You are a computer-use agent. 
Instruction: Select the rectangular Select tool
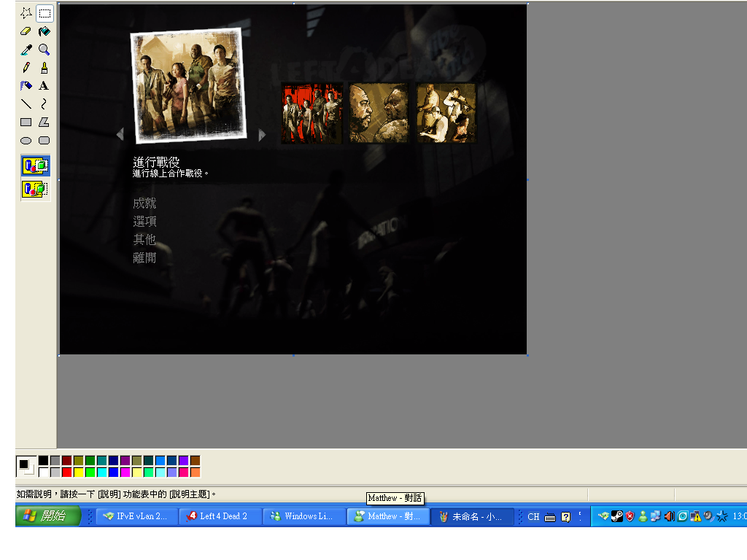click(44, 13)
